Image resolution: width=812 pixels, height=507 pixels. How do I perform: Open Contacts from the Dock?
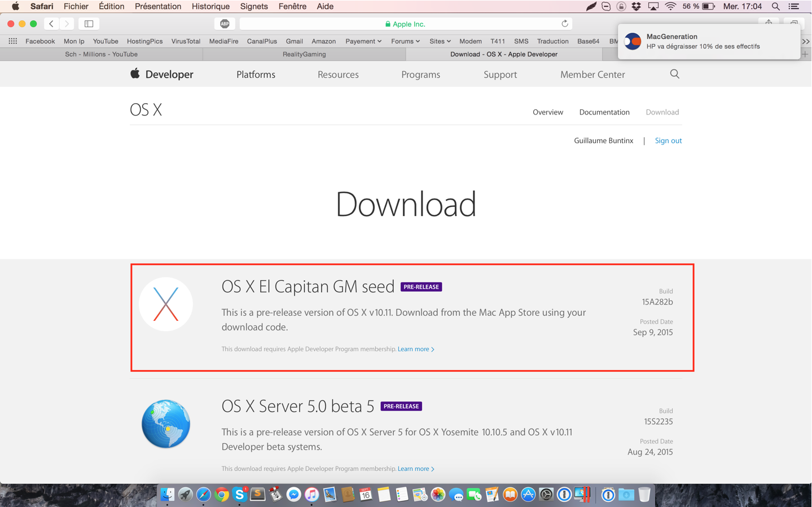tap(348, 495)
